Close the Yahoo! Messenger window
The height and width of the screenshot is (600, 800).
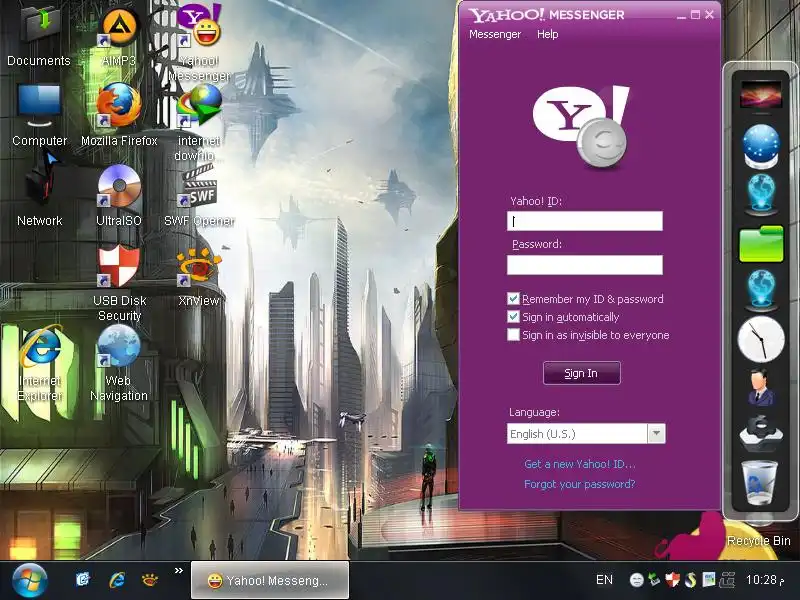(709, 15)
